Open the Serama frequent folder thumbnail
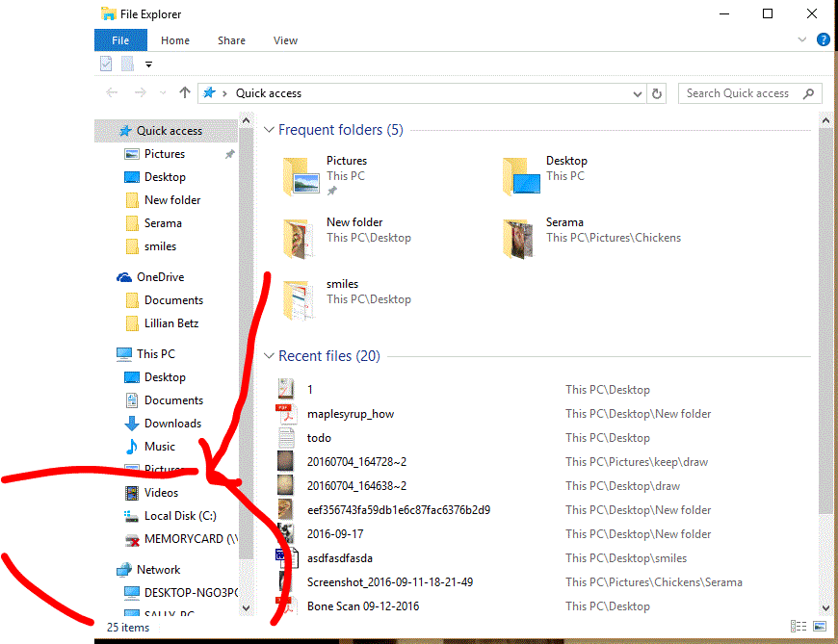Viewport: 838px width, 644px height. [x=518, y=239]
